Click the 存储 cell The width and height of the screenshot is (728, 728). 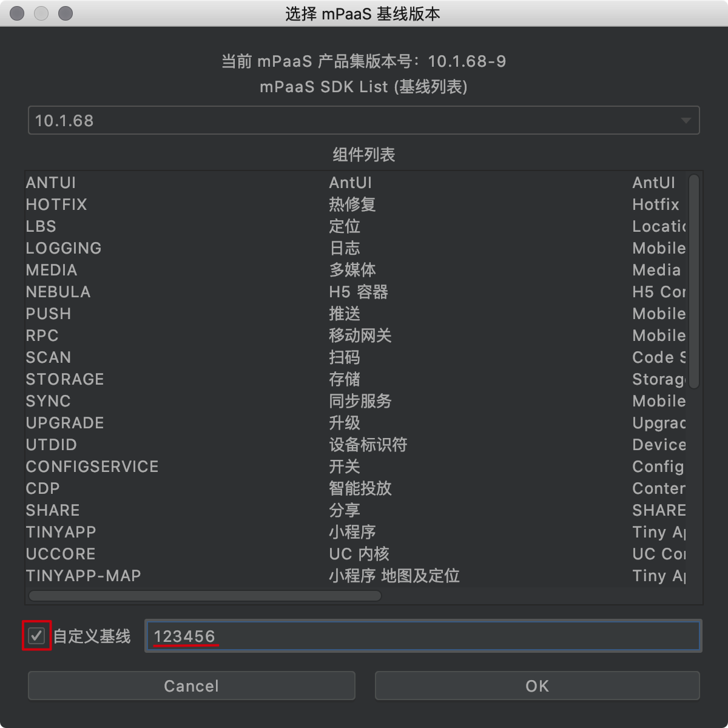pos(345,379)
